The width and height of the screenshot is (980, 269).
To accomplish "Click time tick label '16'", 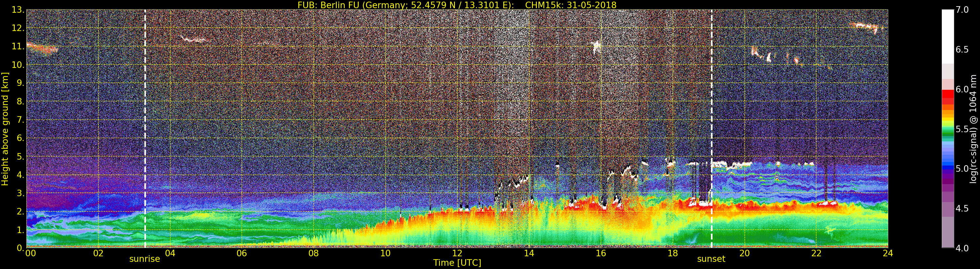I will coord(601,253).
